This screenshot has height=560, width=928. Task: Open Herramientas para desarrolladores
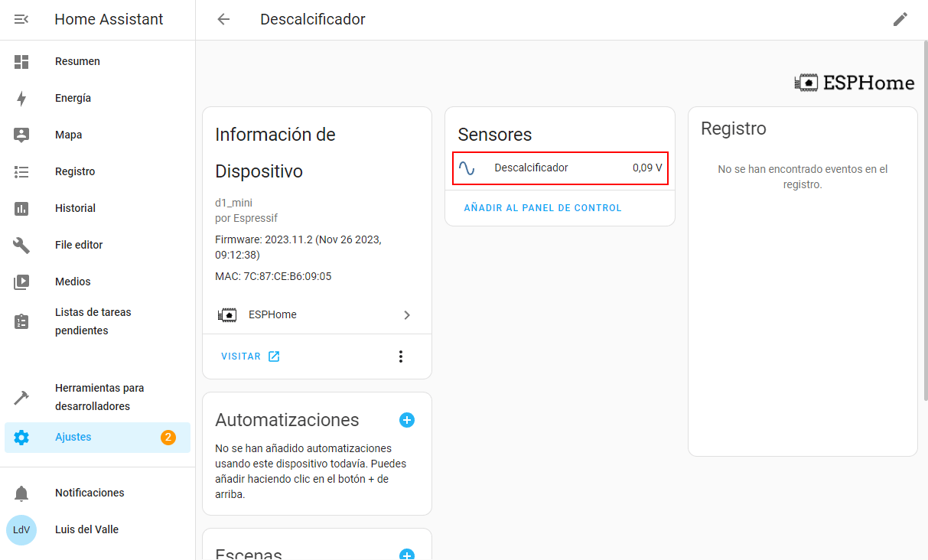pyautogui.click(x=97, y=397)
